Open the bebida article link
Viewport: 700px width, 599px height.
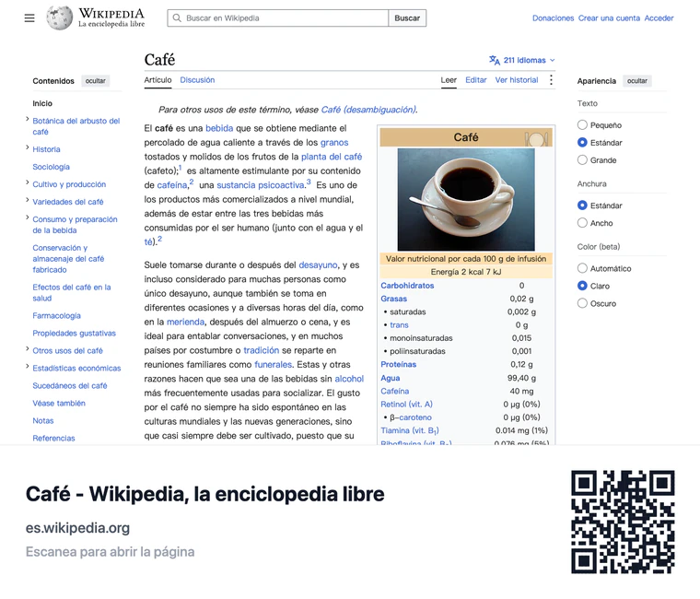click(x=219, y=128)
